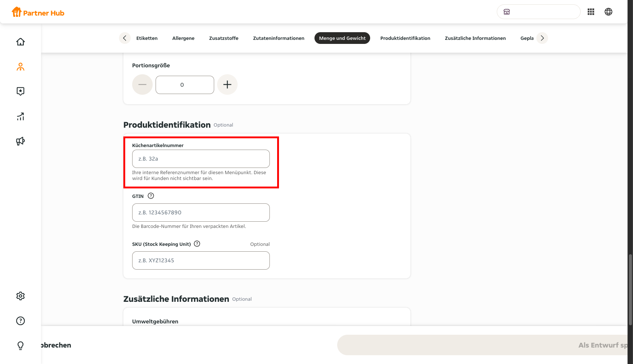This screenshot has width=633, height=364.
Task: Click the lightbulb tips icon
Action: click(21, 346)
